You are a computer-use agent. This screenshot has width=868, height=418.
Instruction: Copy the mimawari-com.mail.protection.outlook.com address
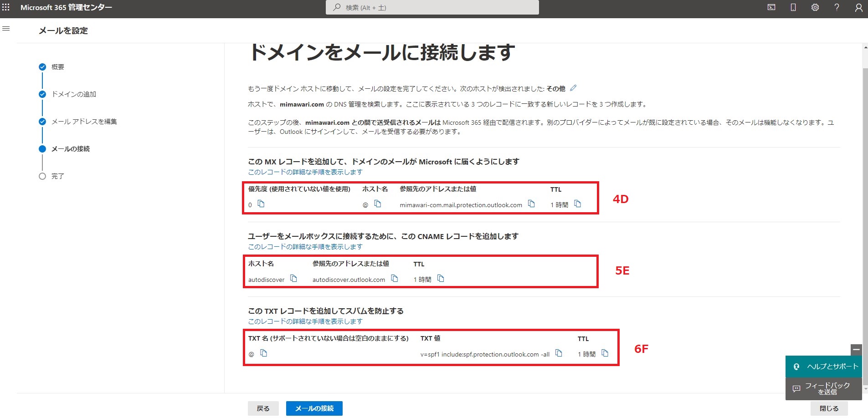531,204
